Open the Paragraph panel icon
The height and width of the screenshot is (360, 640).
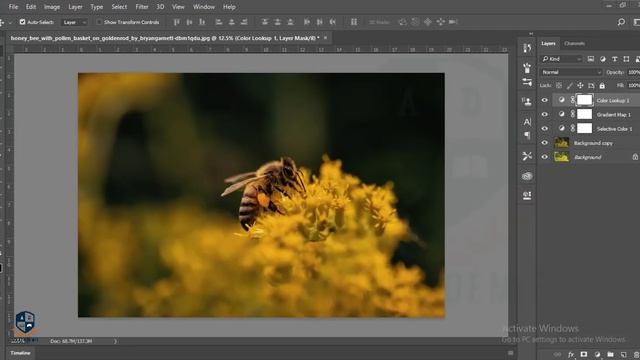point(527,136)
